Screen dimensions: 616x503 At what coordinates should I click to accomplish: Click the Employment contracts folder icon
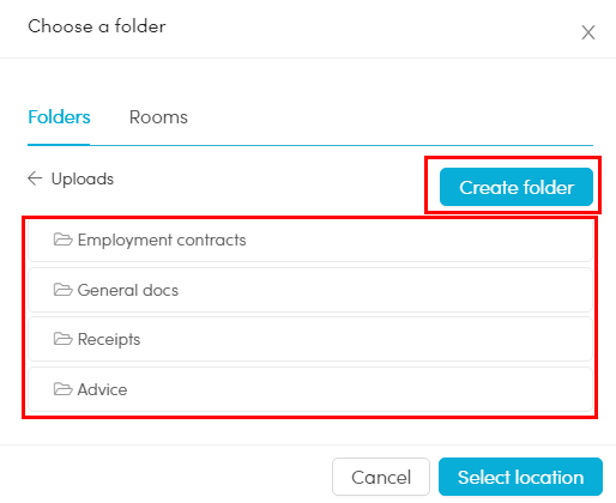click(63, 239)
